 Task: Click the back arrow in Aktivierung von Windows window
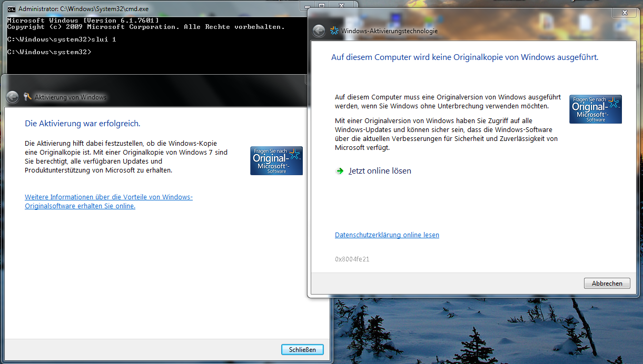tap(12, 97)
